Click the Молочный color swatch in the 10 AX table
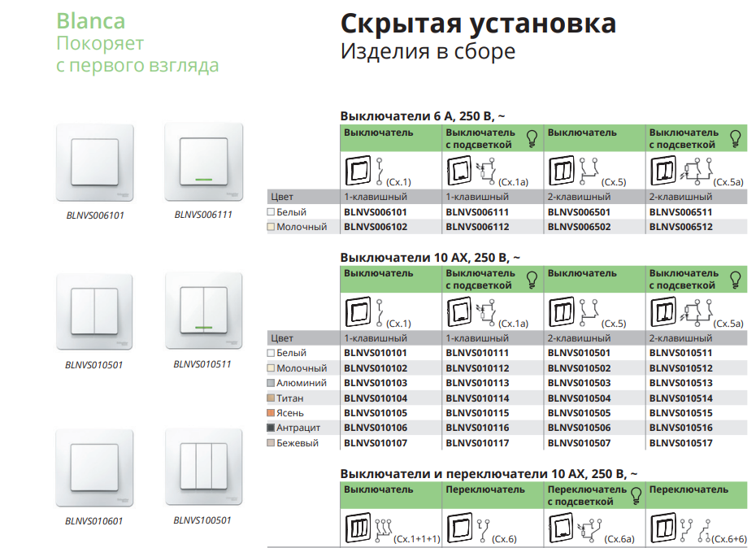This screenshot has height=548, width=756. [271, 368]
